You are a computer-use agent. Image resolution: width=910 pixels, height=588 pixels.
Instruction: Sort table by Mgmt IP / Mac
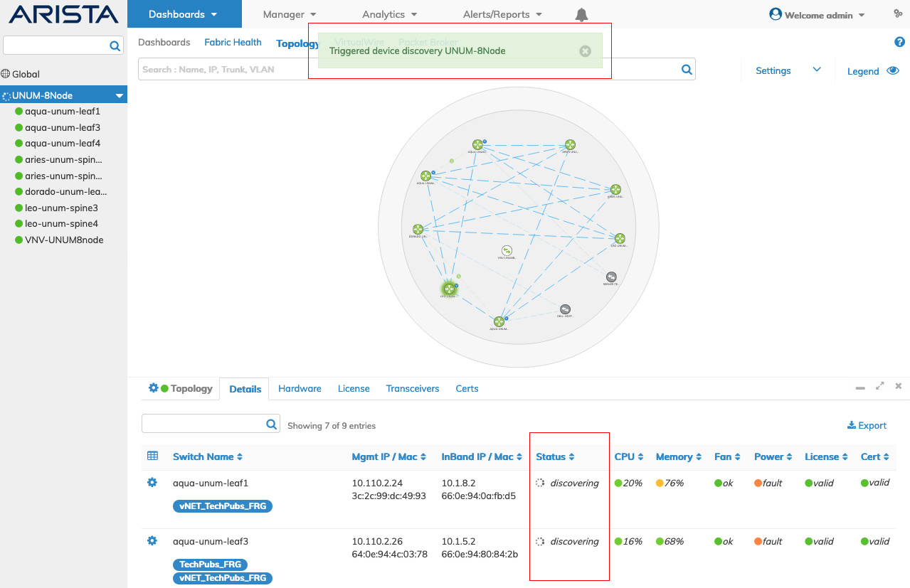pos(389,456)
